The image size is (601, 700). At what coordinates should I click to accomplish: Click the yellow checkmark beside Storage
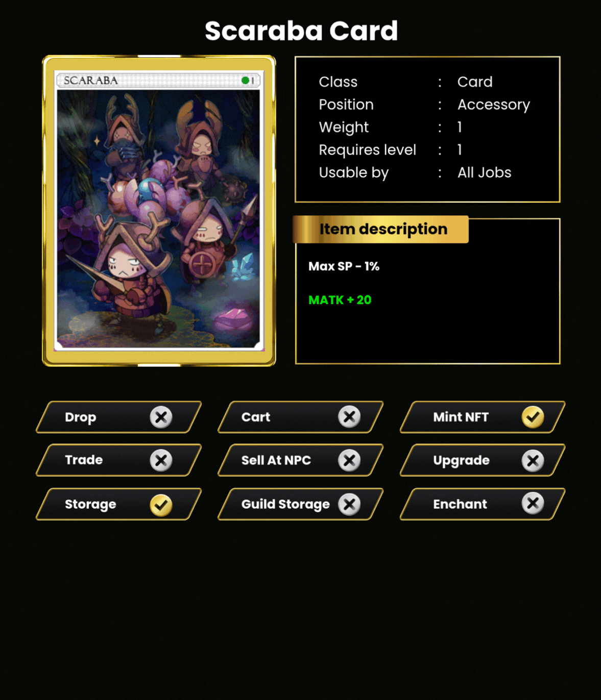point(161,505)
